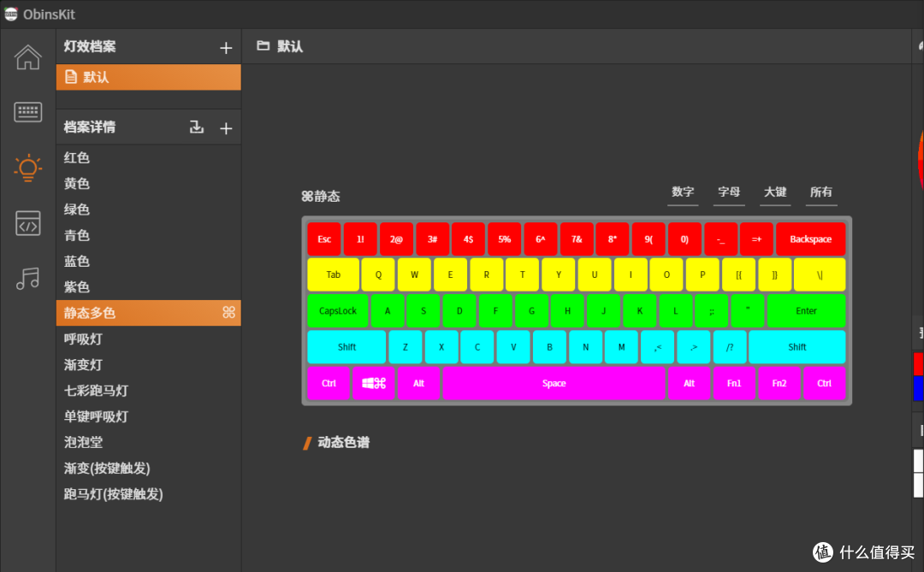Image resolution: width=924 pixels, height=572 pixels.
Task: Click the yellow P key
Action: click(x=702, y=274)
